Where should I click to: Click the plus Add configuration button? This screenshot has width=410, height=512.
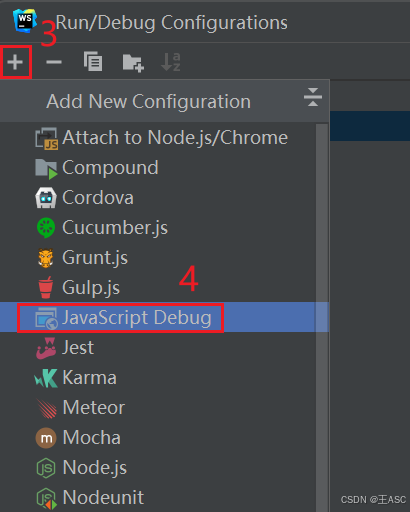(15, 62)
